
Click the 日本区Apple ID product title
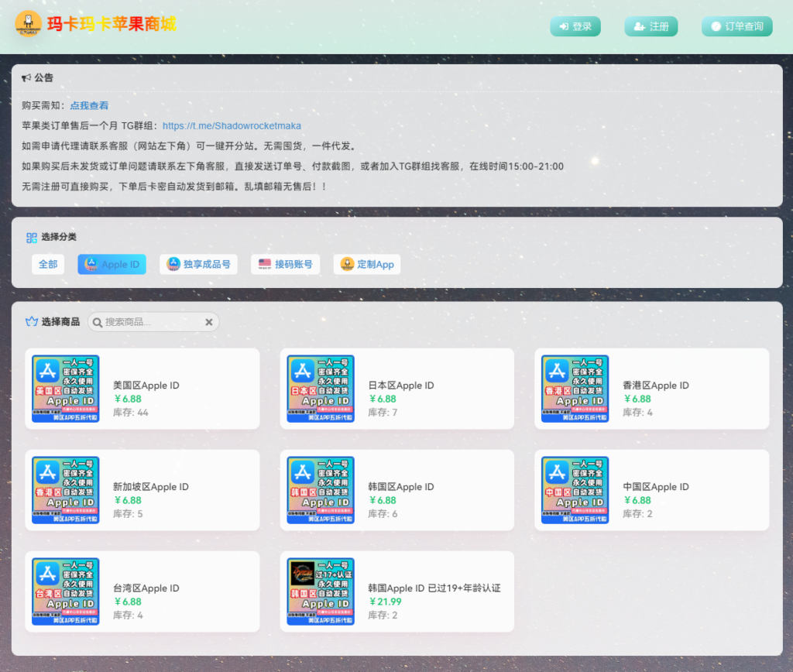[401, 386]
